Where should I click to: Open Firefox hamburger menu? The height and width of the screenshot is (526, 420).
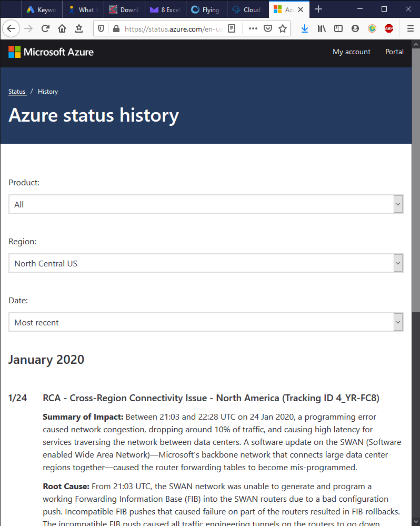411,28
